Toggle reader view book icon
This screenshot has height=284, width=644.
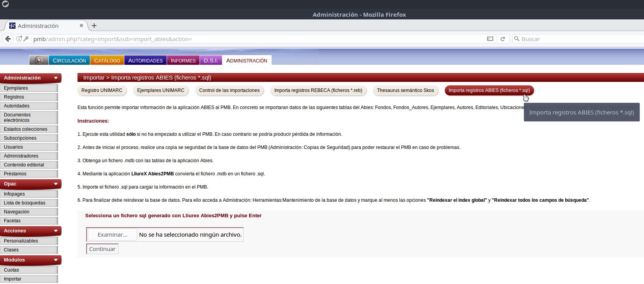490,39
